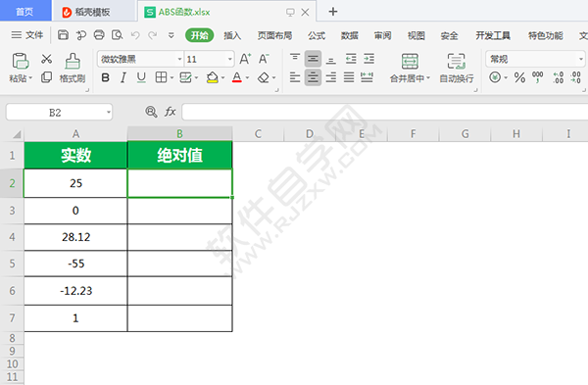This screenshot has height=385, width=588.
Task: Align text to top
Action: (295, 59)
